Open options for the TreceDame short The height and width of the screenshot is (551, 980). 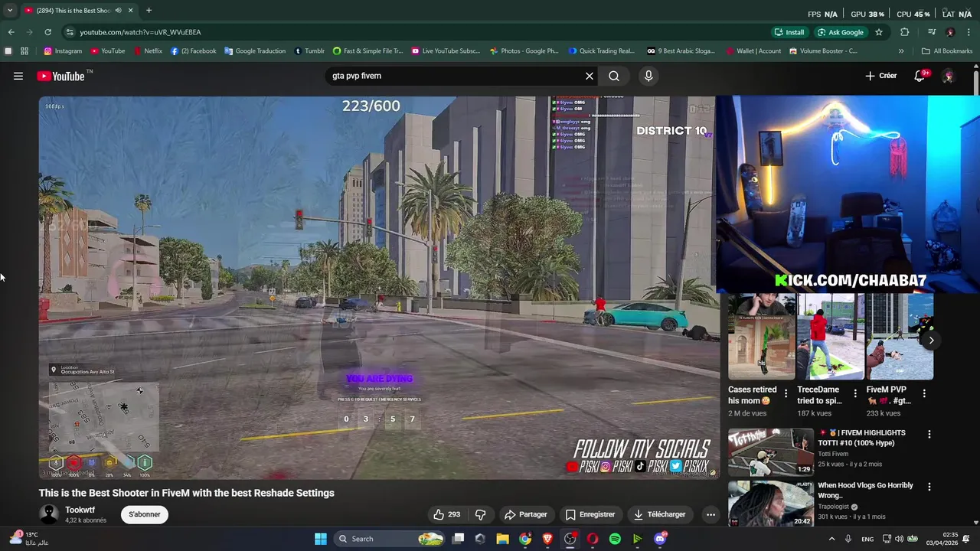click(x=855, y=393)
